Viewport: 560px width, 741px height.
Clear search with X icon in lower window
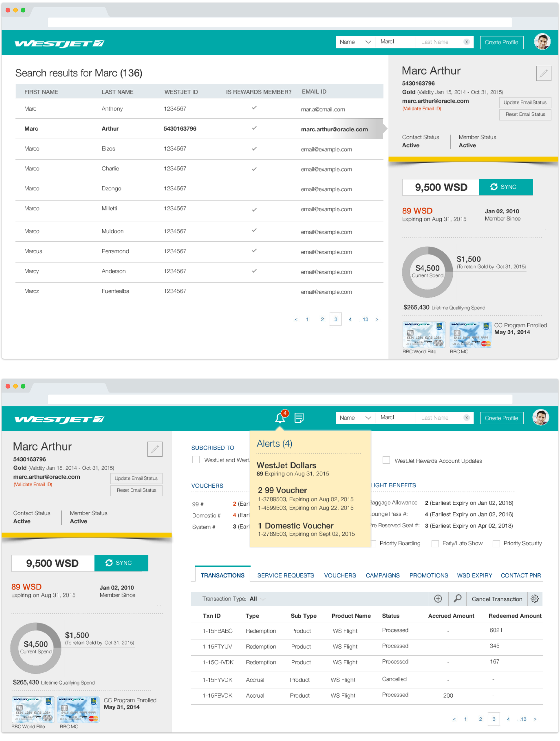tap(466, 418)
